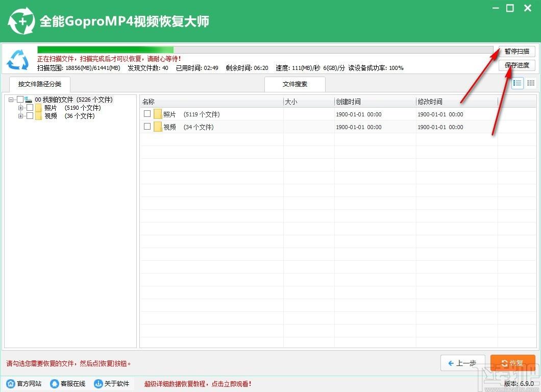Click the 照片 folder icon in file list
The width and height of the screenshot is (541, 392).
pyautogui.click(x=158, y=114)
